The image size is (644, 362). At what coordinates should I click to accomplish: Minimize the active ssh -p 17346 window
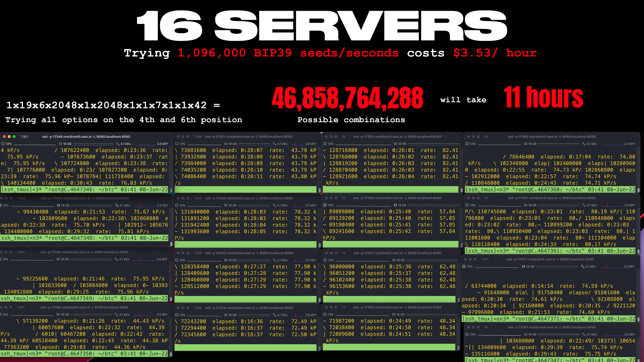click(9, 137)
